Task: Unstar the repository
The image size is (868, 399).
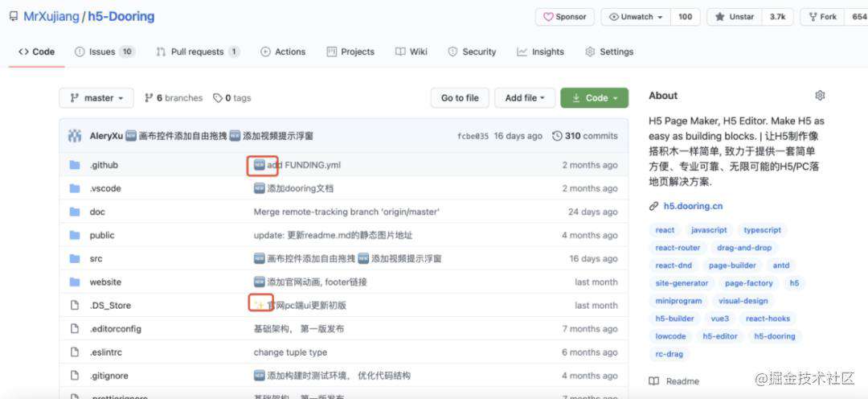Action: point(735,17)
